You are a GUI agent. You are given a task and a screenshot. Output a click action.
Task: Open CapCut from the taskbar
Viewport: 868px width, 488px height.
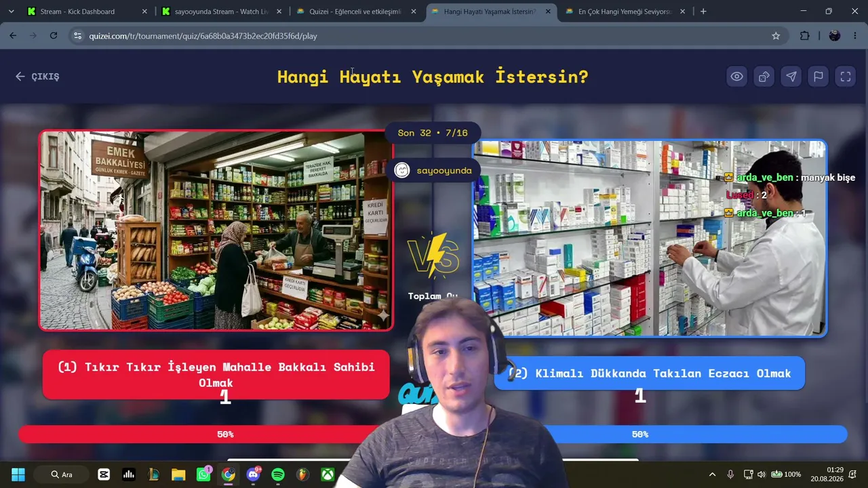click(x=104, y=474)
